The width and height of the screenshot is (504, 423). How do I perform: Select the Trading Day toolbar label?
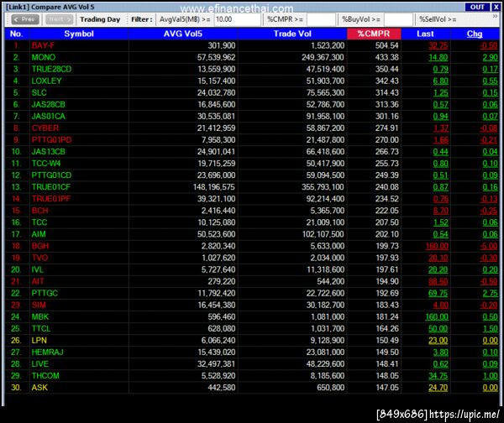pyautogui.click(x=100, y=19)
